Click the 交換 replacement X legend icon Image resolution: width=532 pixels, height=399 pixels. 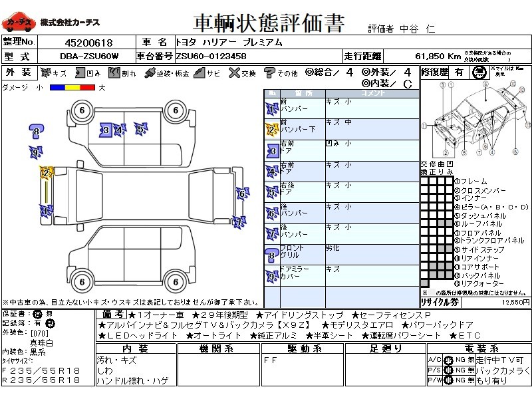[234, 72]
